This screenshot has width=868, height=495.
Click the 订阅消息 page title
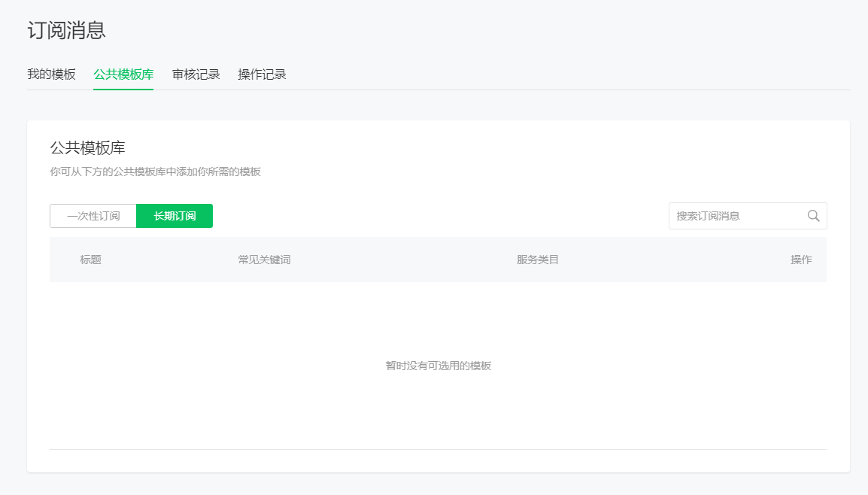(66, 30)
